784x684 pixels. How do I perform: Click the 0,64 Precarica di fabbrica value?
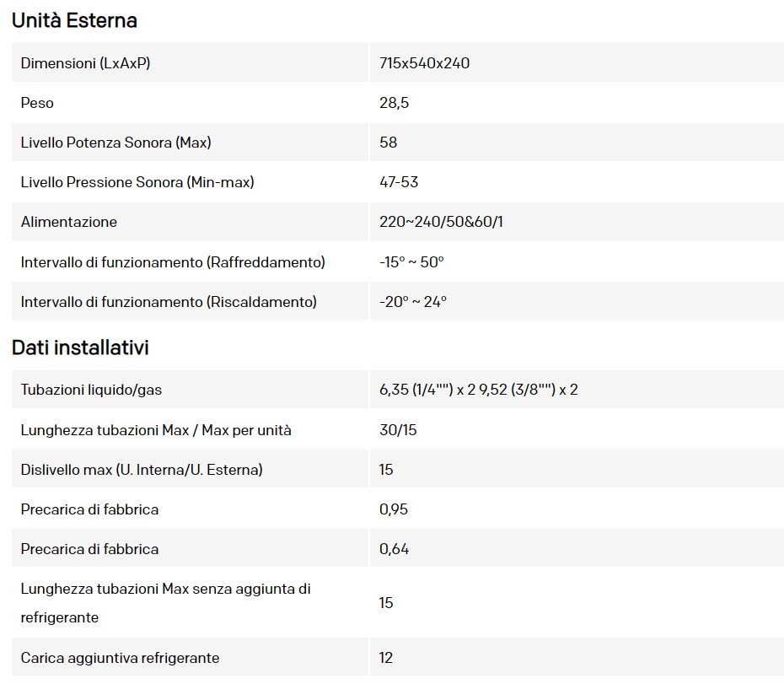coord(394,549)
